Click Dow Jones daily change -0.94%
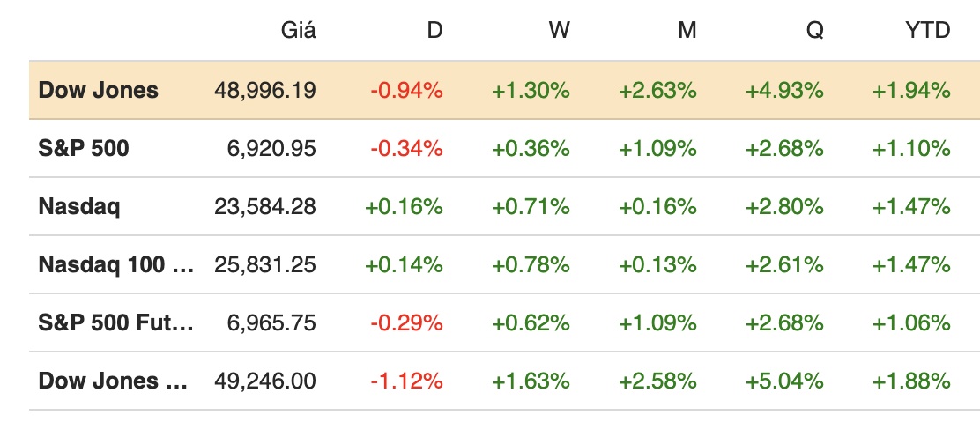Screen dimensions: 980x437 click(x=406, y=90)
